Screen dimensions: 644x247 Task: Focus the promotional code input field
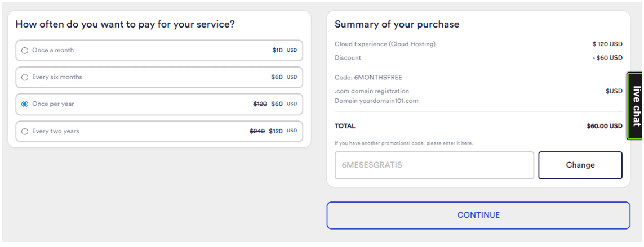434,165
